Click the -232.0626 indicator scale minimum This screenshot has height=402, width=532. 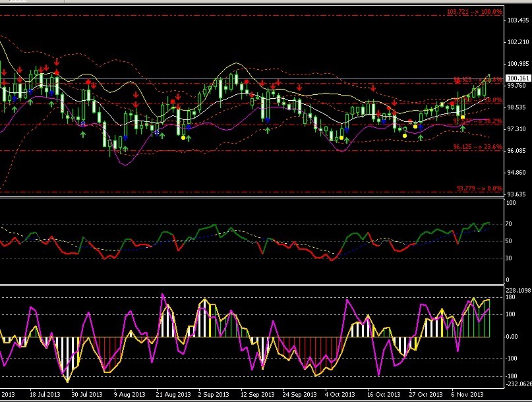click(519, 384)
